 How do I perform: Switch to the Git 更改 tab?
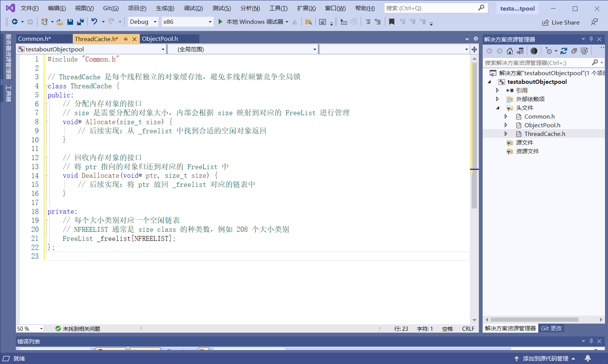pyautogui.click(x=551, y=329)
